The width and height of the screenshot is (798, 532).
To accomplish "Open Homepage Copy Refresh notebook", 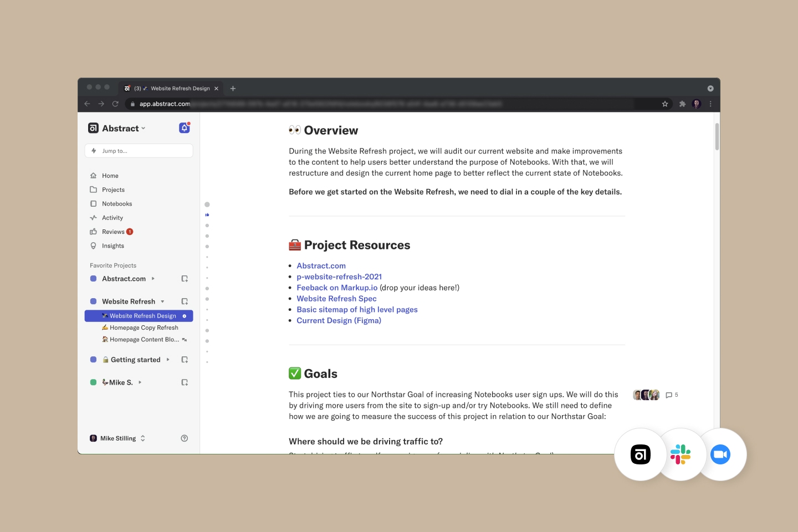I will (140, 328).
